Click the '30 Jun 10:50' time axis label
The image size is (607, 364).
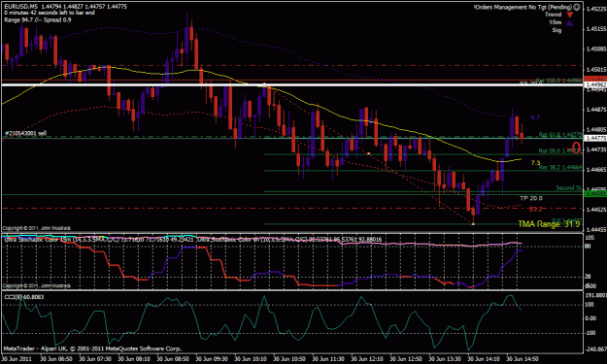(x=289, y=359)
